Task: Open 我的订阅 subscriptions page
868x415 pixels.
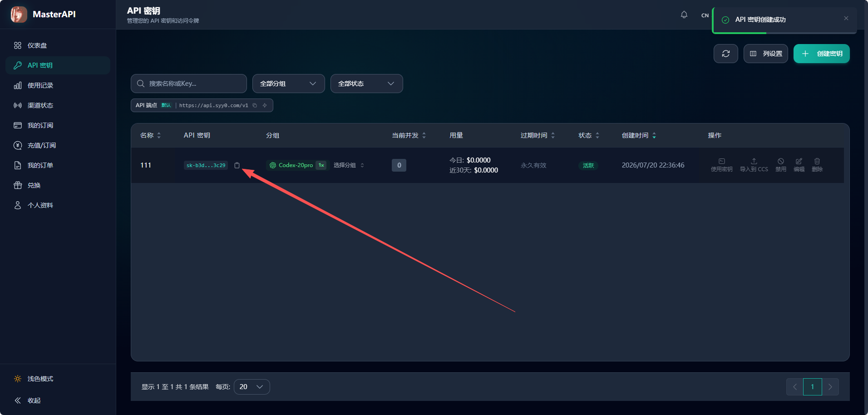Action: click(58, 125)
